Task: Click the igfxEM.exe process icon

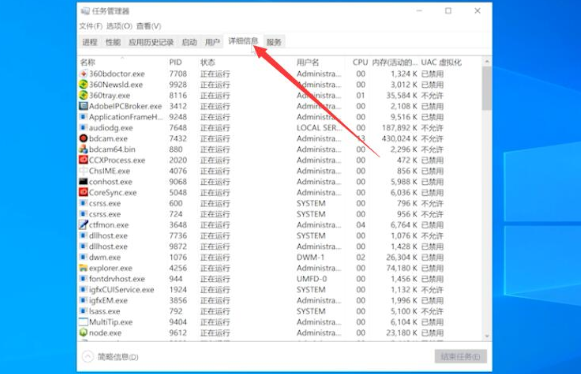Action: (x=83, y=300)
